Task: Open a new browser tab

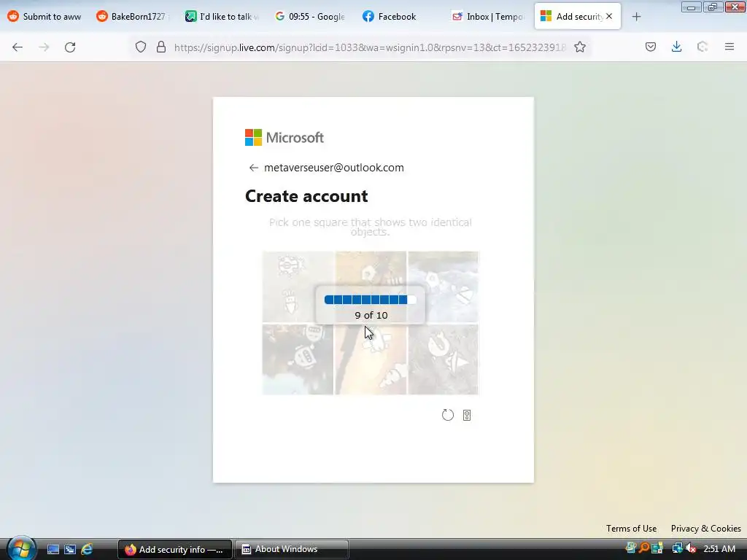Action: [636, 17]
